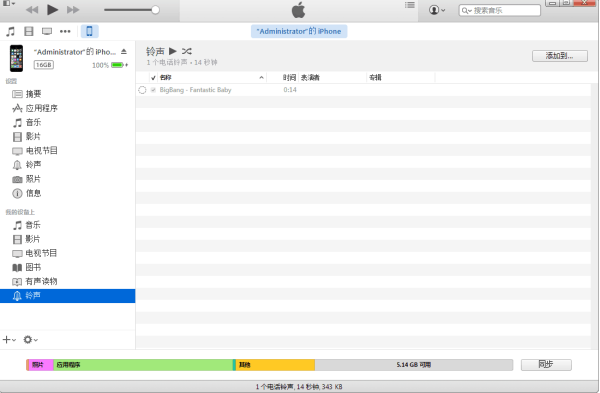
Task: Select 有声读物 audiobooks on device
Action: click(34, 282)
